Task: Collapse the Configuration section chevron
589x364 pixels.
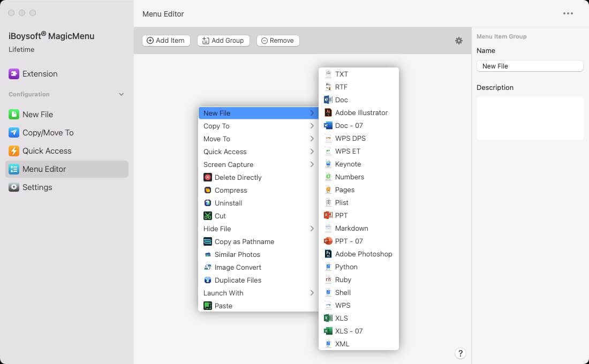Action: coord(122,94)
